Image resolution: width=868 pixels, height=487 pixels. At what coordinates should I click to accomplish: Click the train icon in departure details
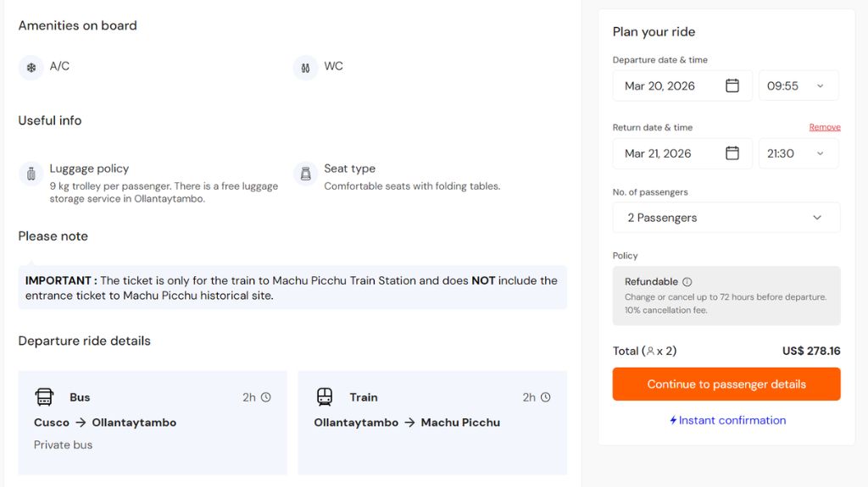325,397
